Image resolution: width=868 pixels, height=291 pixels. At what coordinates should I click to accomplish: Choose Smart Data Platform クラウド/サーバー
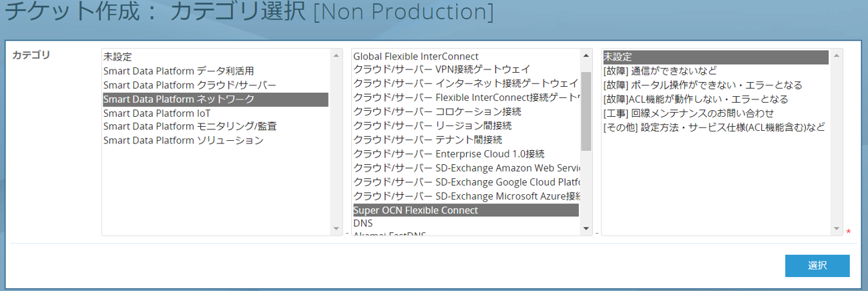190,85
